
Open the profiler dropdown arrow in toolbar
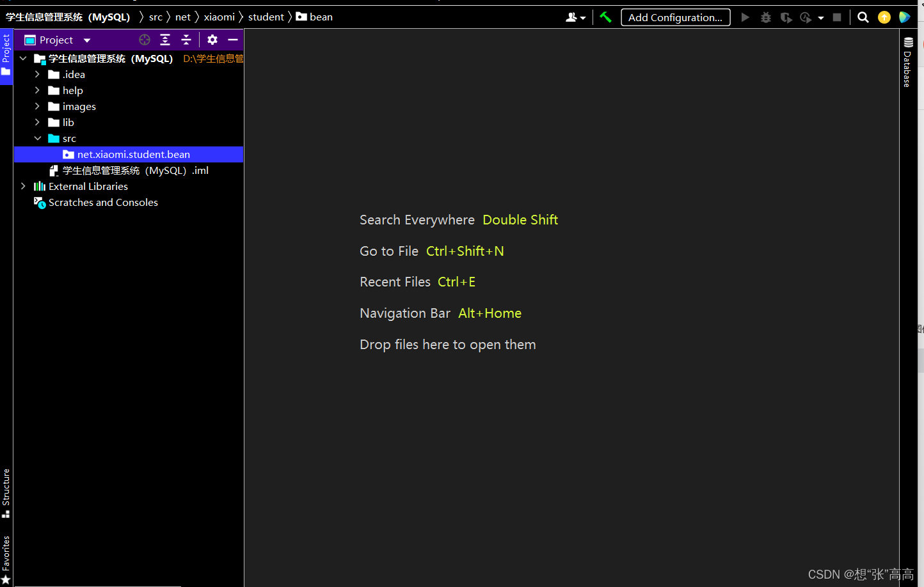point(821,18)
